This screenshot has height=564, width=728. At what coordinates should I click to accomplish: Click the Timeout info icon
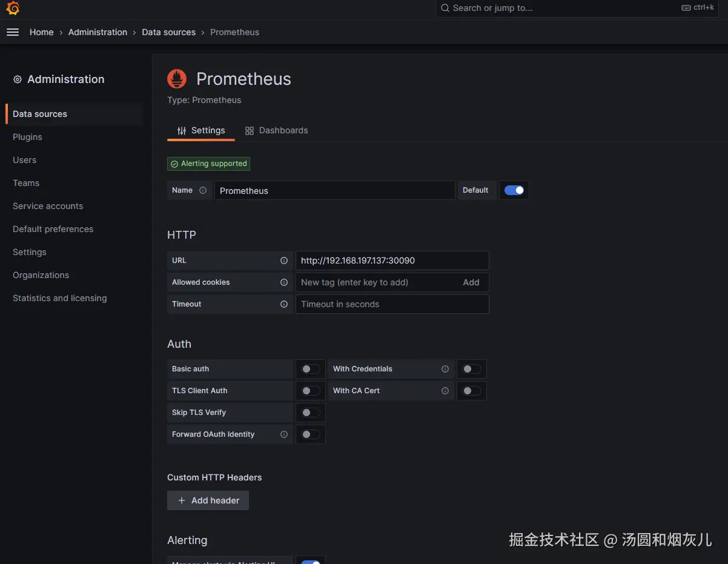pos(284,304)
